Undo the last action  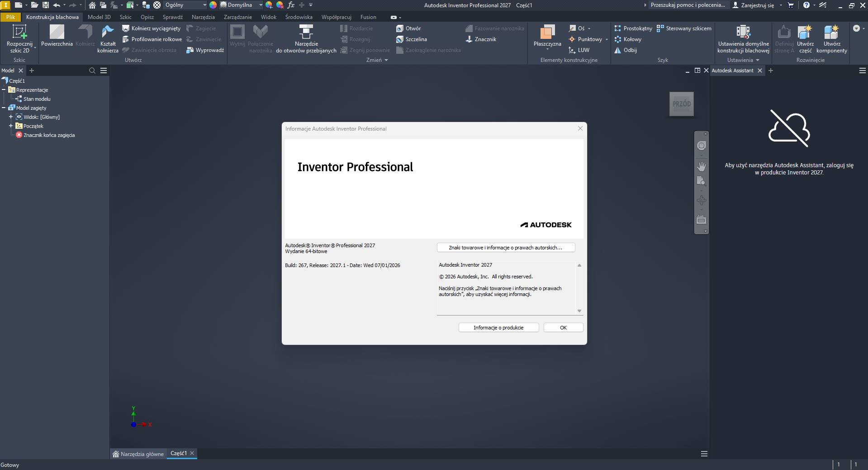pos(57,5)
